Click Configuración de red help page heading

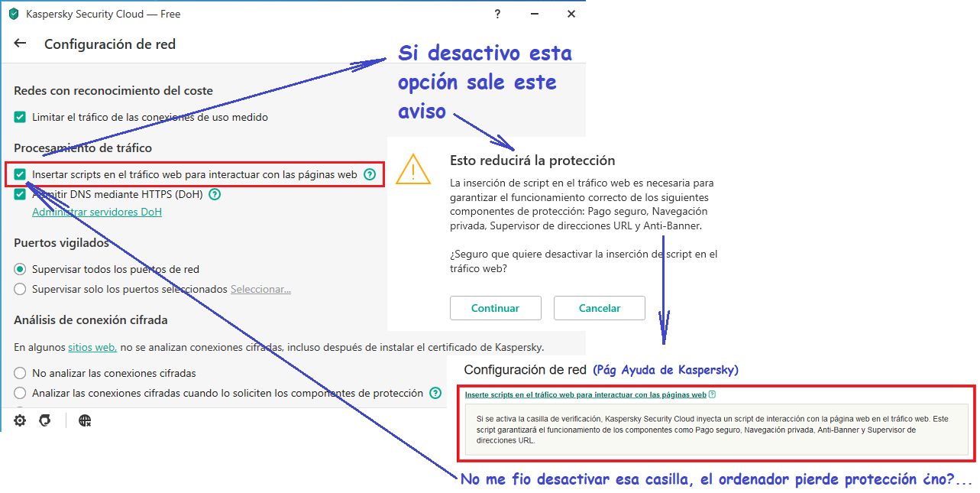point(525,369)
